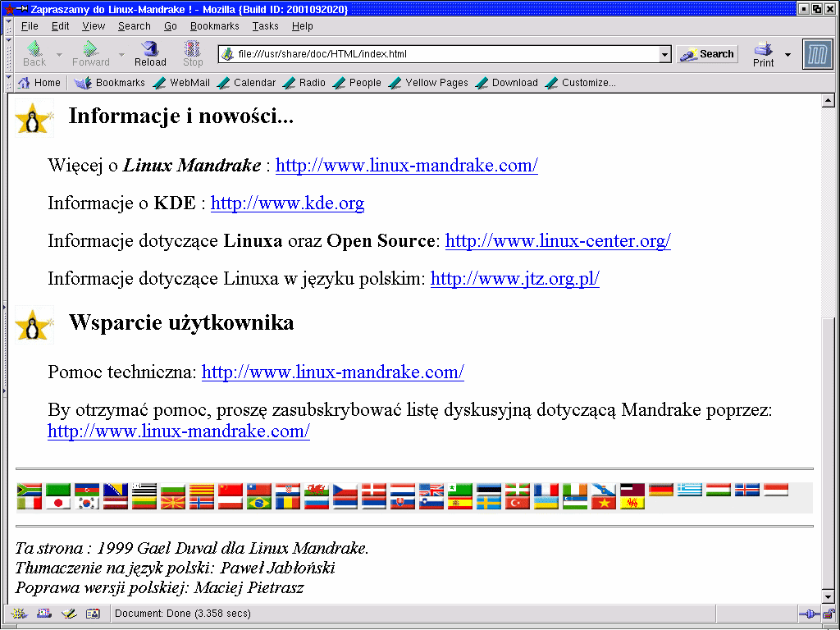Viewport: 840px width, 630px height.
Task: Click the Mozilla throbber logo
Action: point(818,54)
